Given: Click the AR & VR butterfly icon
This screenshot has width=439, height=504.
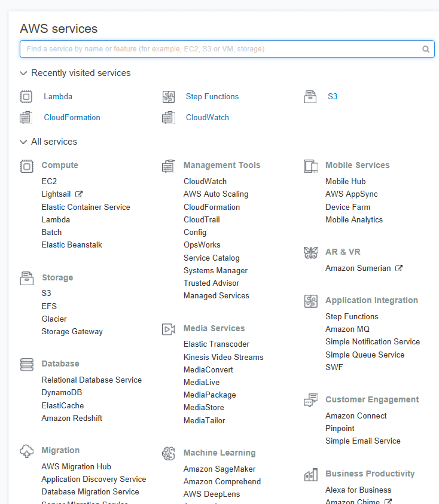Looking at the screenshot, I should click(310, 253).
